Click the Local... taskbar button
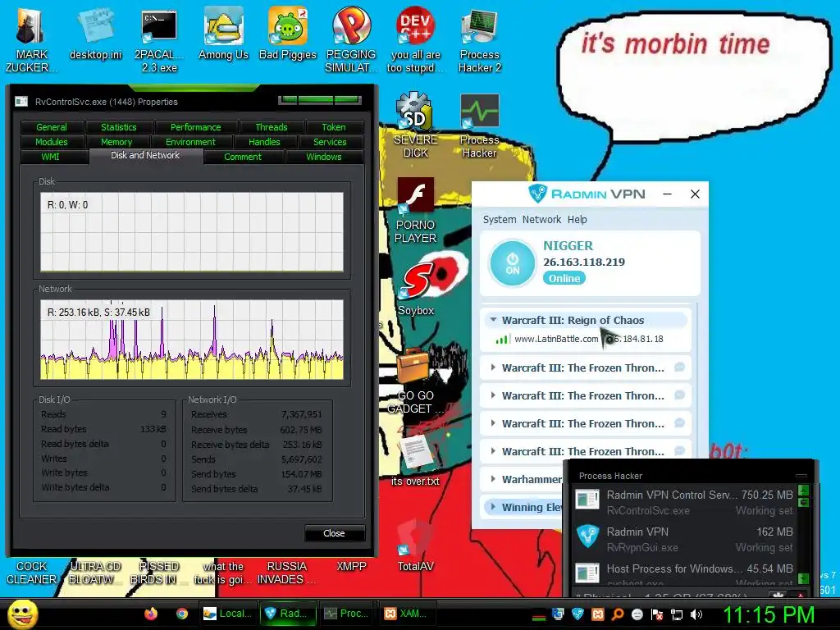This screenshot has height=630, width=840. (227, 614)
